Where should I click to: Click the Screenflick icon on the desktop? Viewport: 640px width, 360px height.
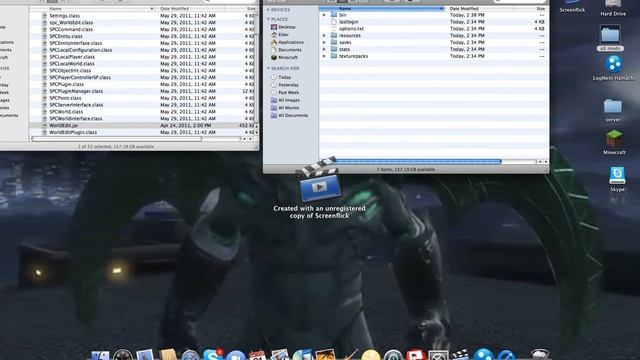(572, 6)
